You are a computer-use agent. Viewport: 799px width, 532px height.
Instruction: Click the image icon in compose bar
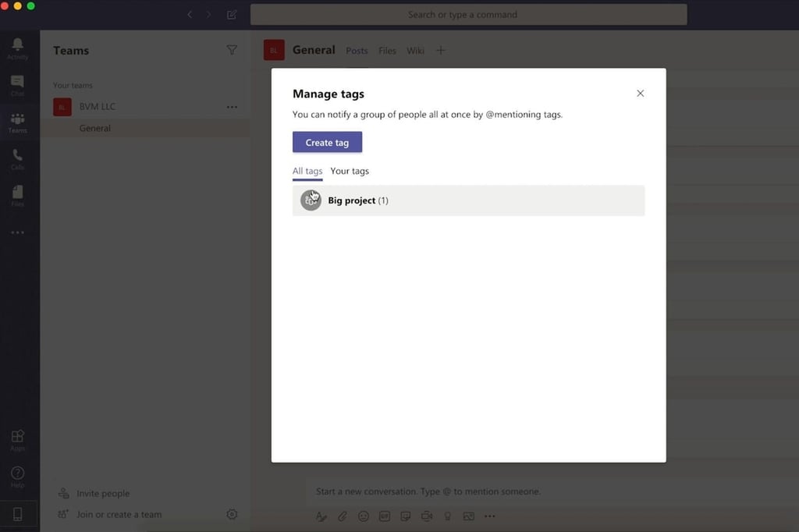click(x=469, y=516)
